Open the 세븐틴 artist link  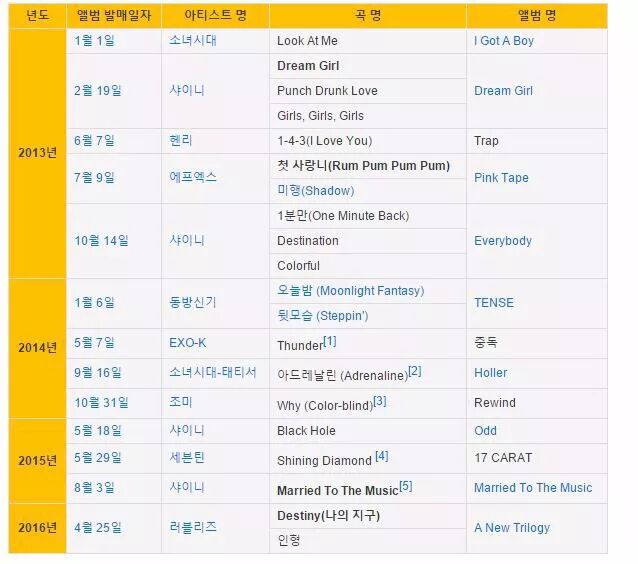tap(187, 458)
